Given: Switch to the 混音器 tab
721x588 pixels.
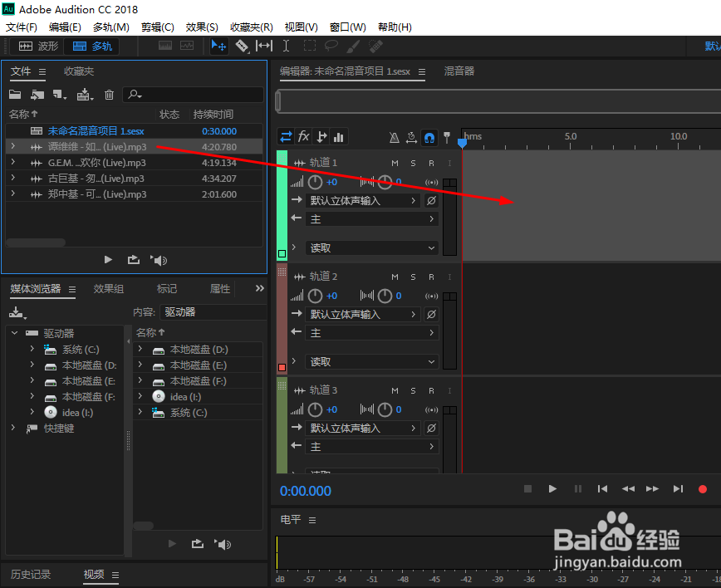Looking at the screenshot, I should [459, 71].
